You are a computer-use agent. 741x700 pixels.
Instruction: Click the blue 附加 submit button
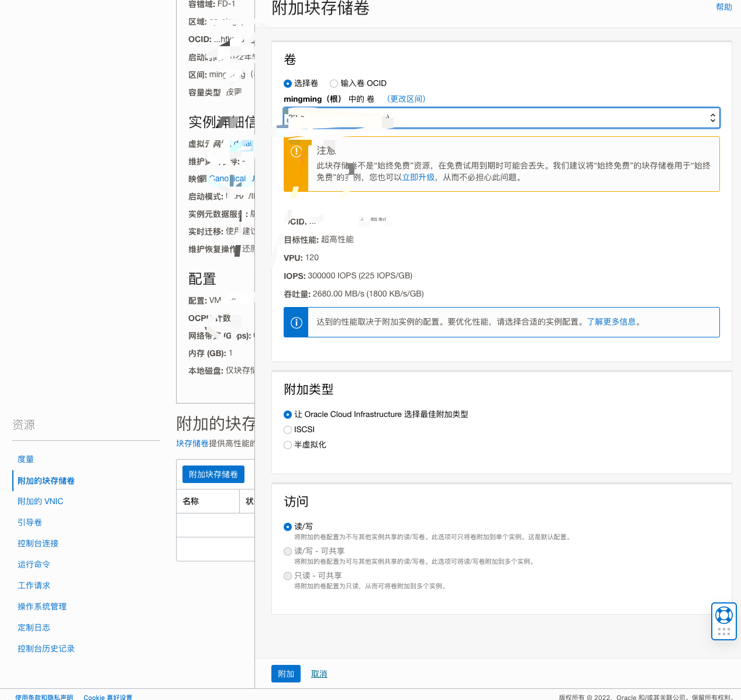[286, 674]
